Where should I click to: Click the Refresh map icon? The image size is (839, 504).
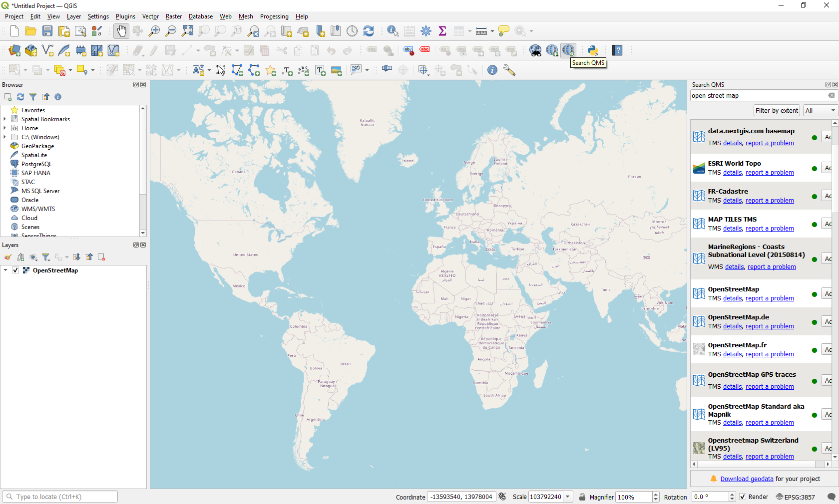(369, 31)
